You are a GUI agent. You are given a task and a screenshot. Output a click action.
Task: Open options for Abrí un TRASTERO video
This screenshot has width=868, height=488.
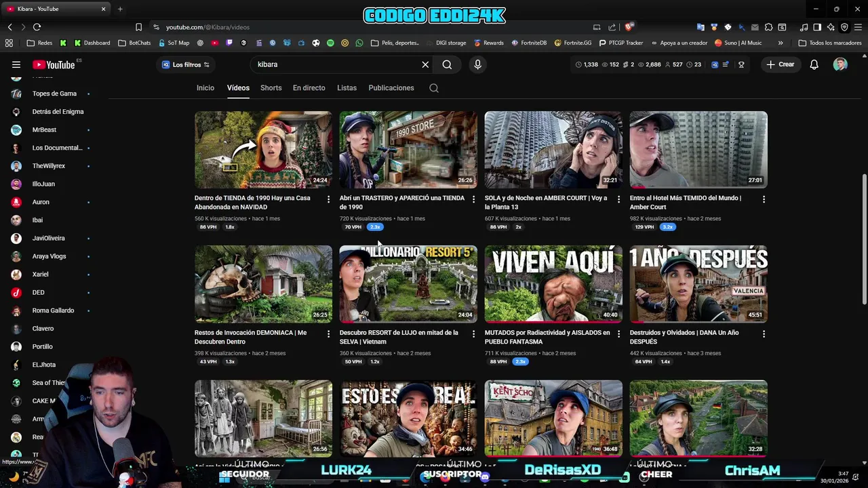(x=473, y=199)
